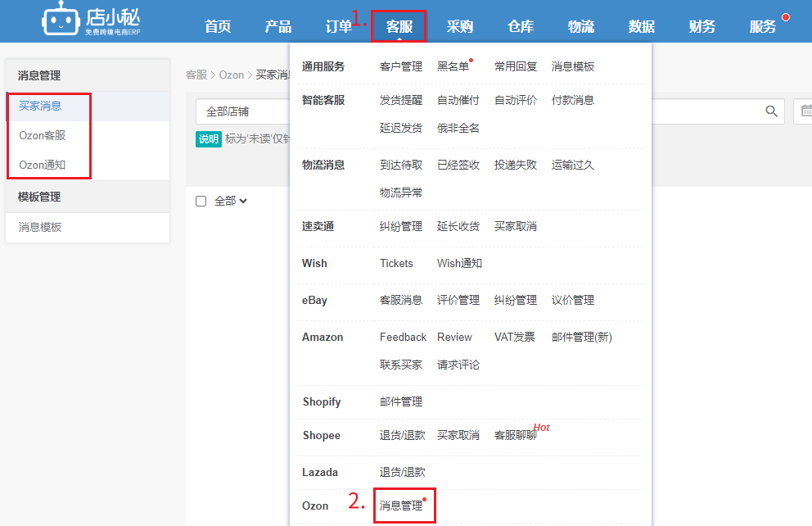812x526 pixels.
Task: Open 客服聊聊 under Shopee
Action: click(516, 435)
